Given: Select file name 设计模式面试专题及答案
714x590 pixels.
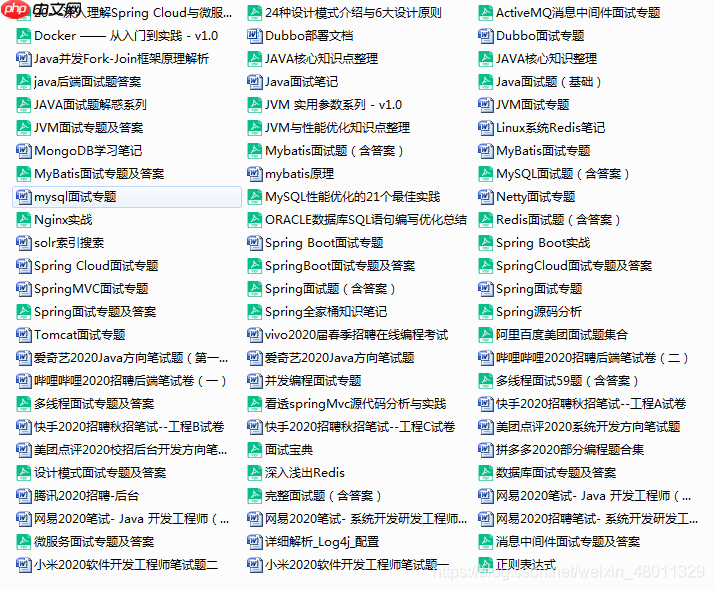Looking at the screenshot, I should (x=100, y=473).
